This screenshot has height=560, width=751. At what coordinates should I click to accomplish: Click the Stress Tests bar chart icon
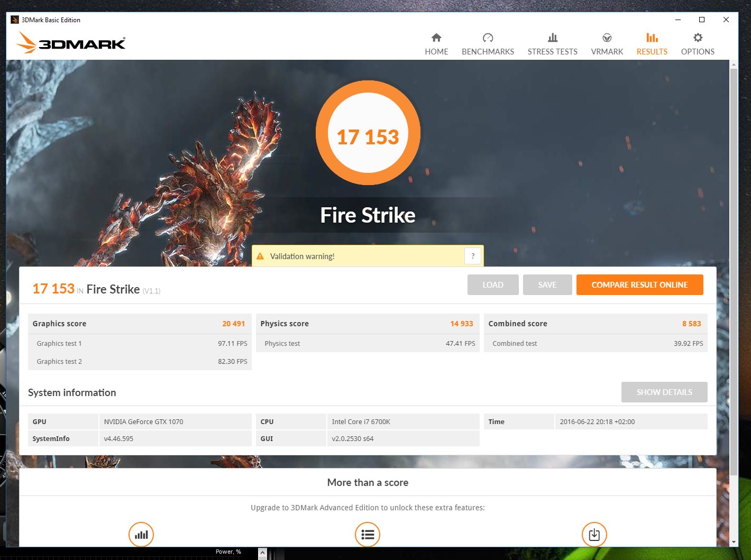553,38
